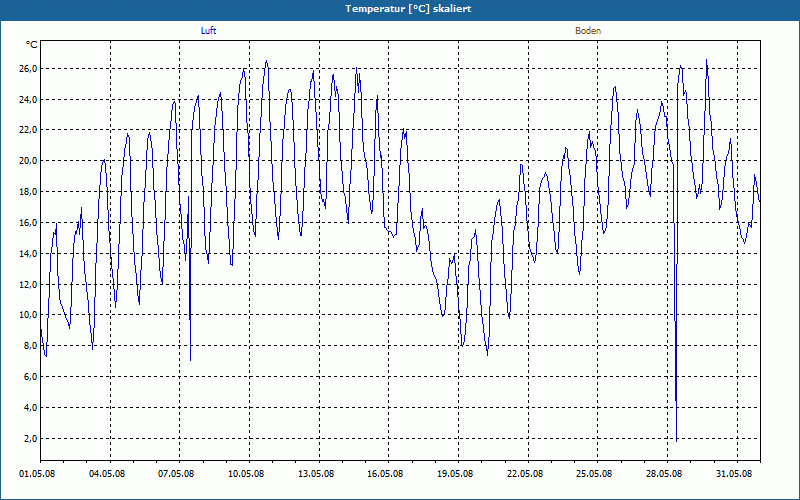Viewport: 800px width, 500px height.
Task: Click the 04.05.08 date label
Action: (107, 474)
